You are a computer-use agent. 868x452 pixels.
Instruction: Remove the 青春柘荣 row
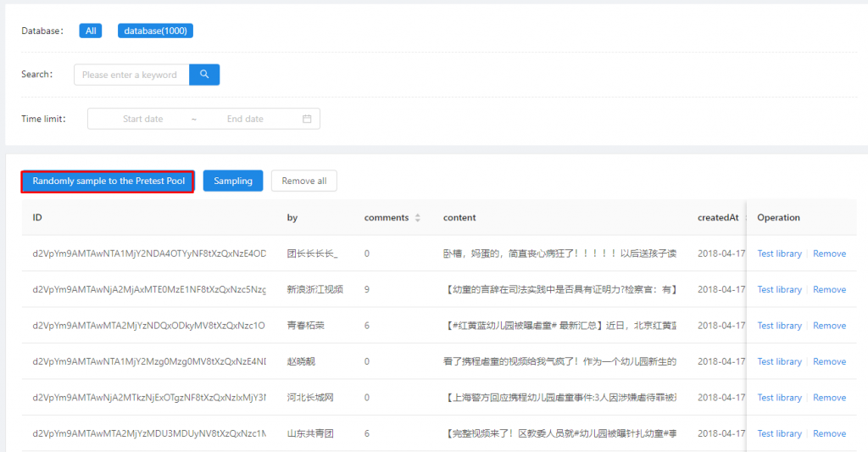point(829,326)
